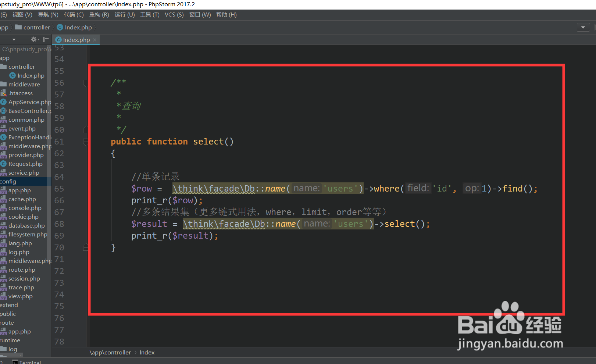
Task: Toggle fold marker at line 60
Action: point(86,130)
